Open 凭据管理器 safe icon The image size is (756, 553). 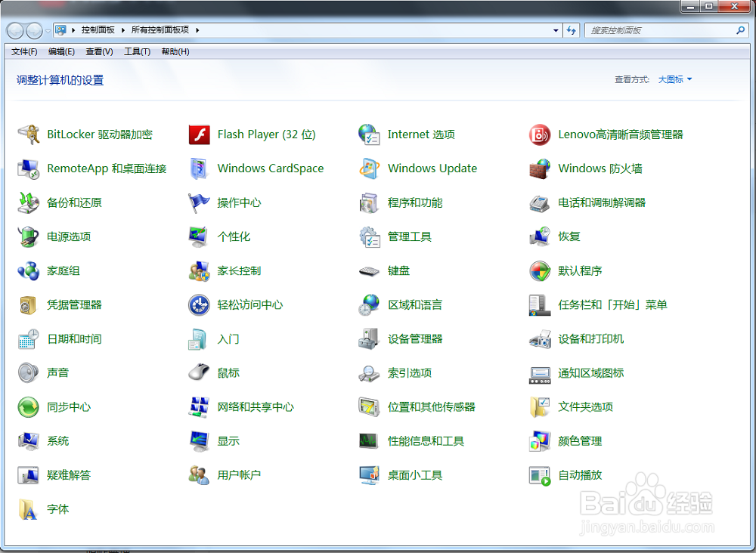point(29,305)
